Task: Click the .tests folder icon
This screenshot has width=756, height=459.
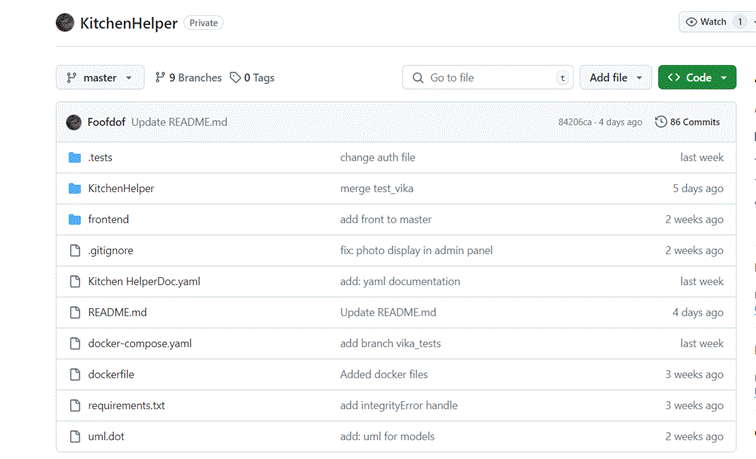Action: click(x=74, y=157)
